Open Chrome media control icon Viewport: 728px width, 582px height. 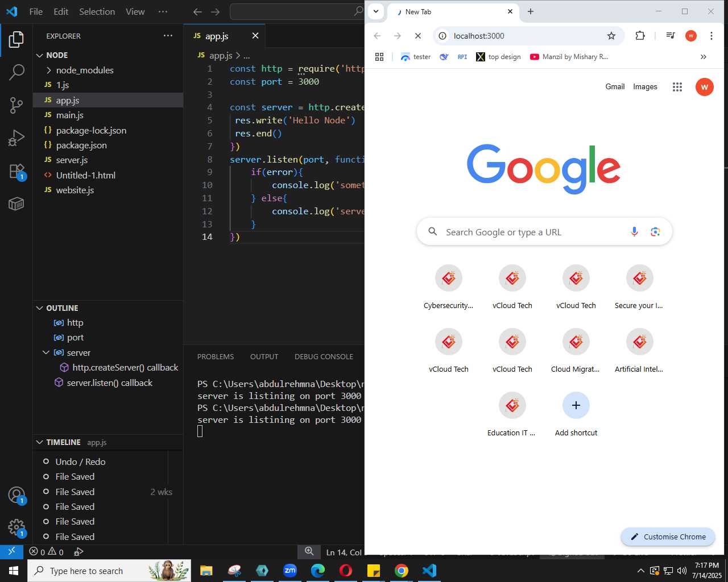click(x=671, y=36)
